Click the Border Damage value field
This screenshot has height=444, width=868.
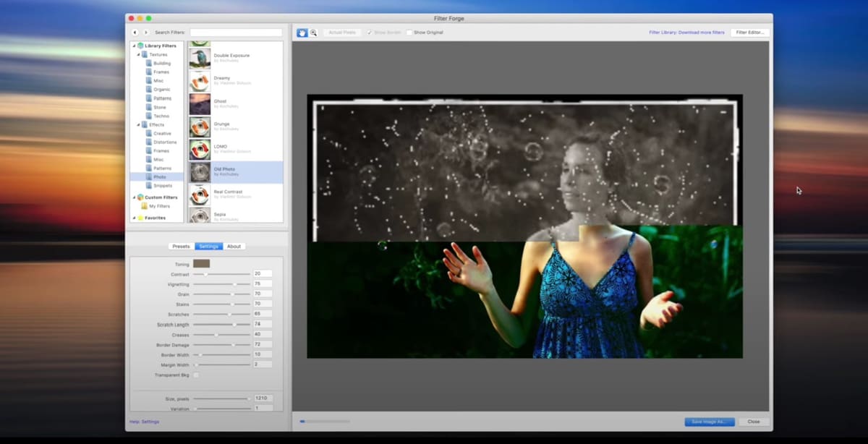pos(263,344)
